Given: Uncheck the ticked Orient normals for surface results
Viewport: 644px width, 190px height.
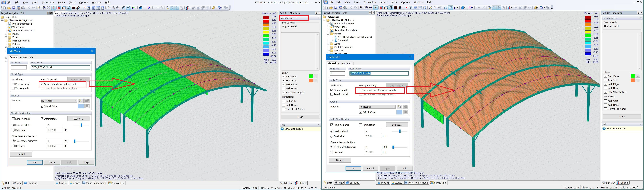Looking at the screenshot, I should click(42, 84).
